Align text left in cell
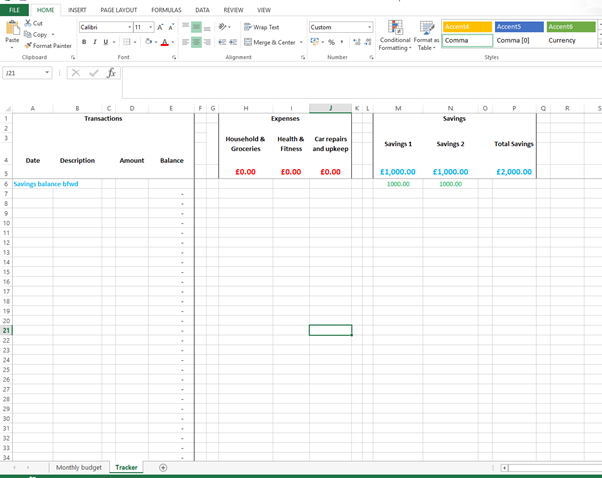The height and width of the screenshot is (478, 602). pos(185,42)
